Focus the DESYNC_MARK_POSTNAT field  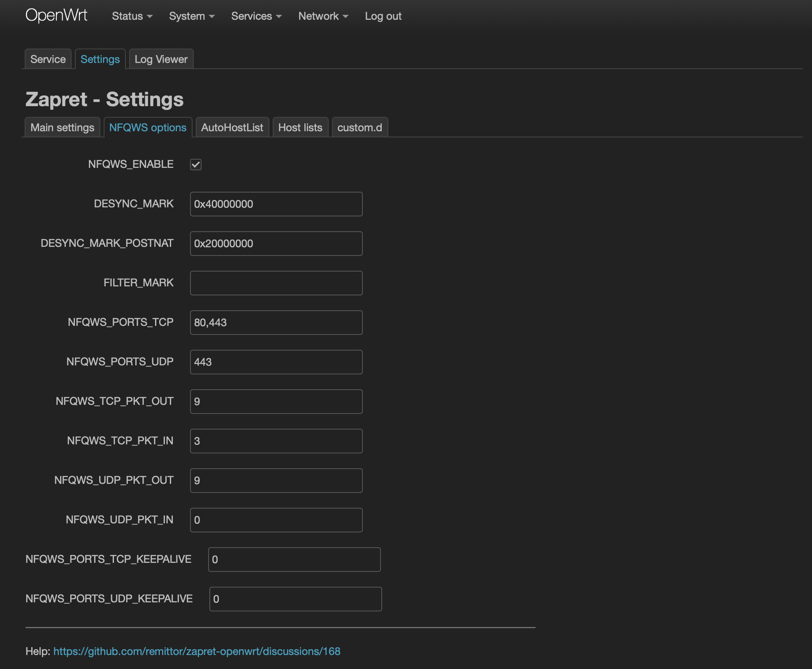pyautogui.click(x=276, y=244)
